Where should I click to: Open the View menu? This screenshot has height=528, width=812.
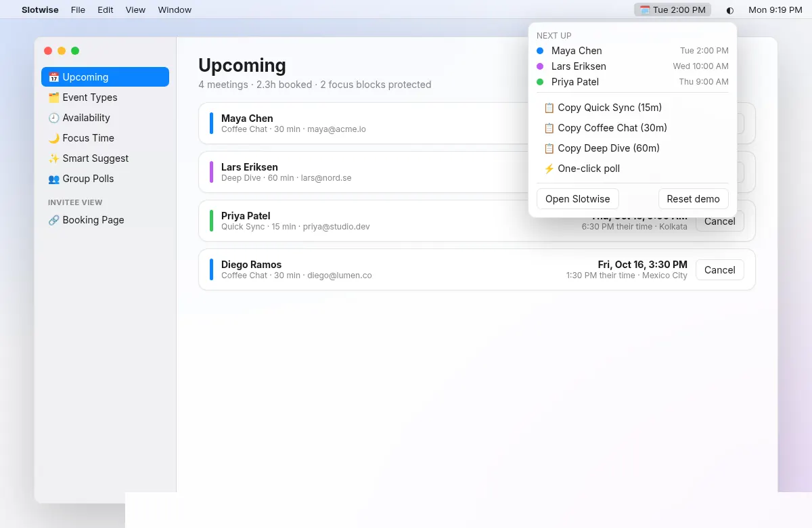(x=135, y=9)
